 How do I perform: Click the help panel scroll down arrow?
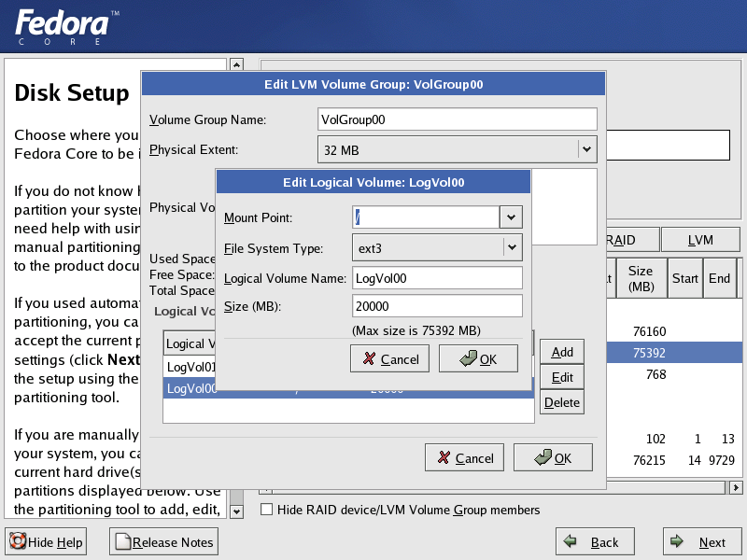(x=236, y=511)
